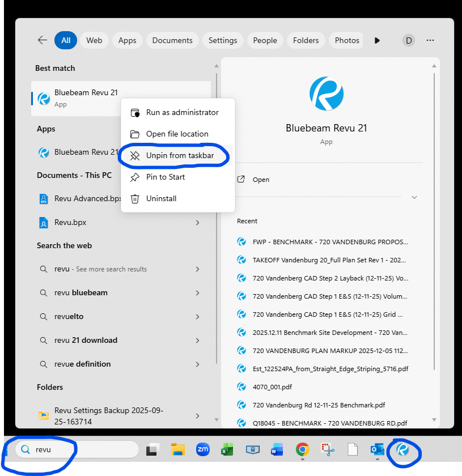Viewport: 462px width, 476px height.
Task: Open the three-dot options menu
Action: (430, 40)
